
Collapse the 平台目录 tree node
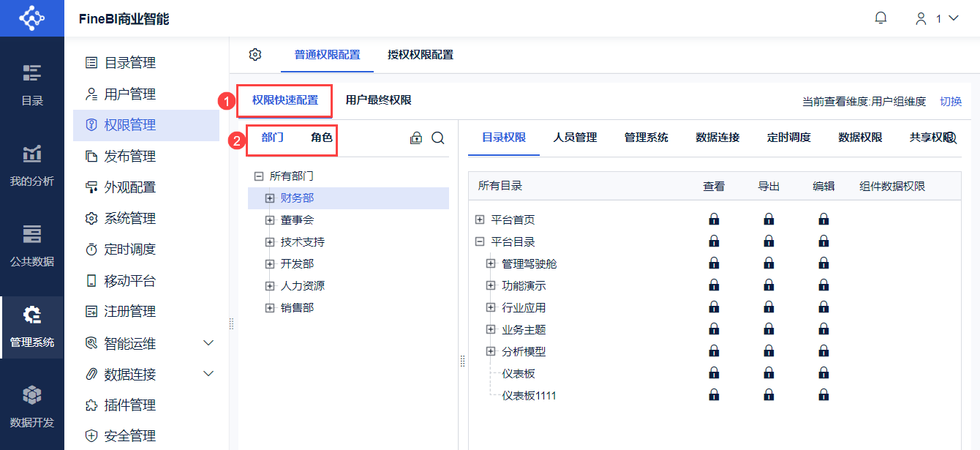coord(480,241)
